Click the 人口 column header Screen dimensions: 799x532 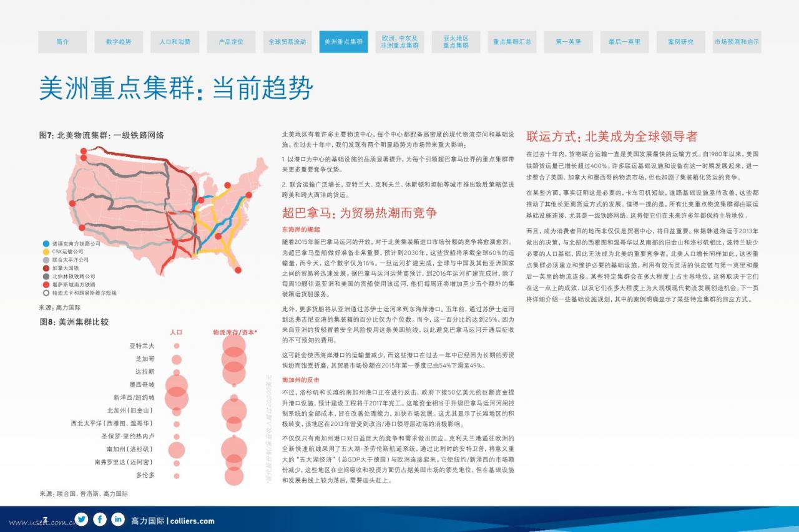coord(176,332)
